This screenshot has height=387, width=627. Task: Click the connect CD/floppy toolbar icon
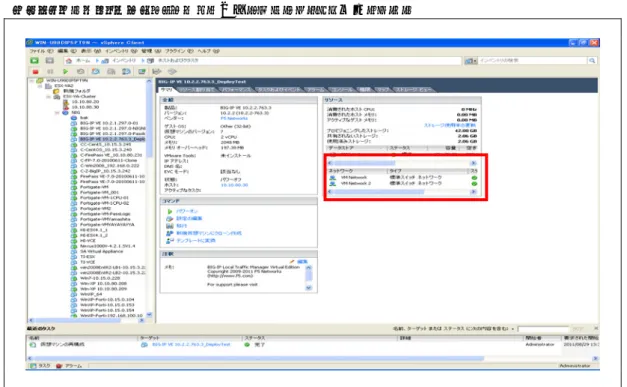point(157,72)
